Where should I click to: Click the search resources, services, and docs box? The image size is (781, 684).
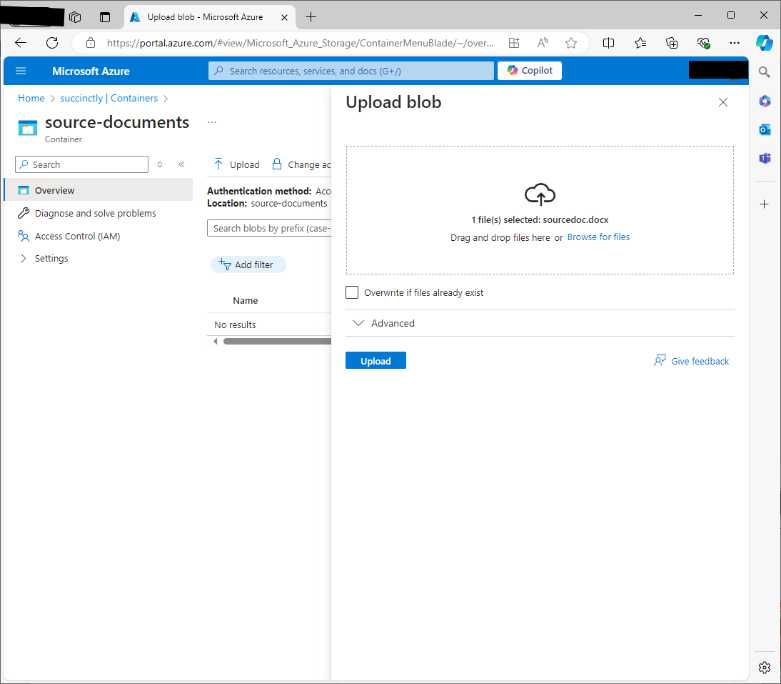[351, 71]
